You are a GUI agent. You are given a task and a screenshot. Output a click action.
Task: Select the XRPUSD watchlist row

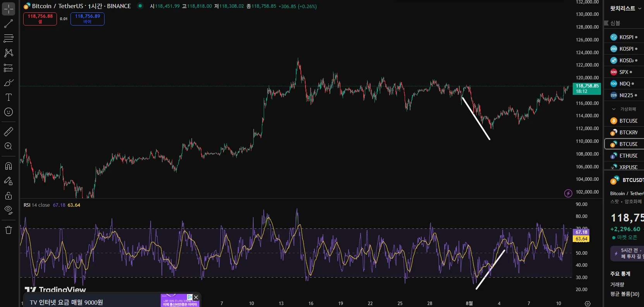coord(624,167)
